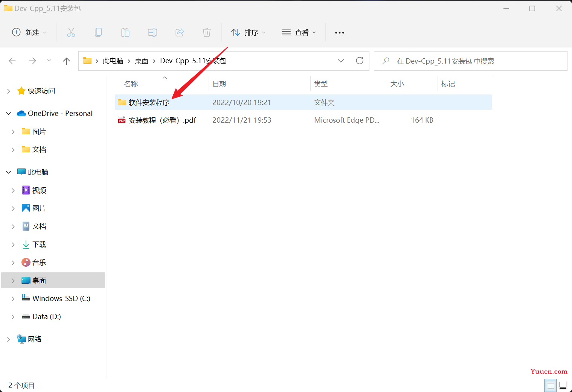Select 此电脑 in the navigation pane

tap(38, 172)
